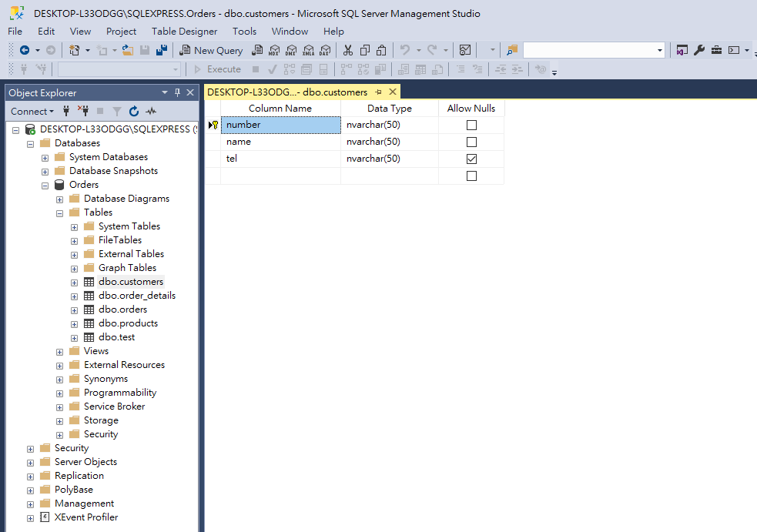
Task: Open a file using the folder icon
Action: (128, 50)
